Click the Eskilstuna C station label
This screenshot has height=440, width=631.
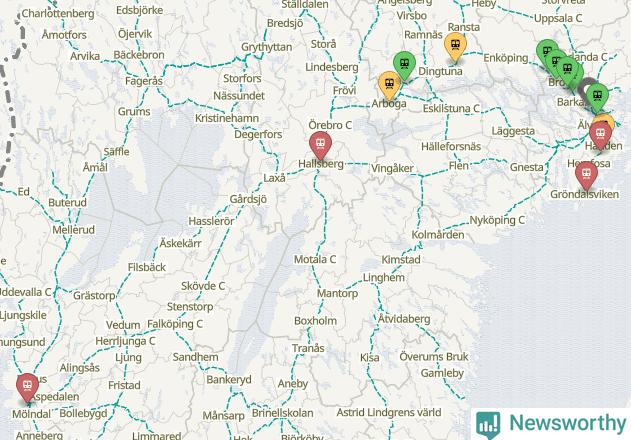pos(452,109)
